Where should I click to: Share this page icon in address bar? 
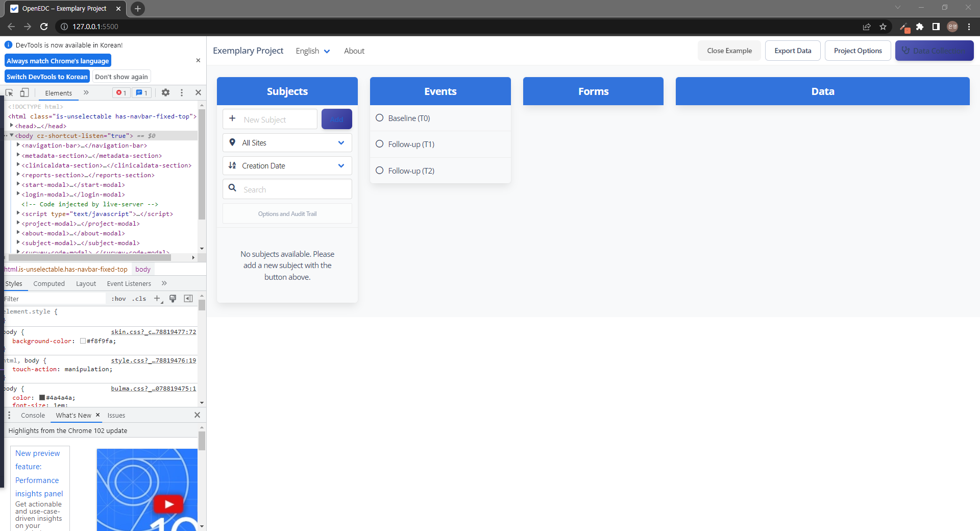[x=867, y=27]
